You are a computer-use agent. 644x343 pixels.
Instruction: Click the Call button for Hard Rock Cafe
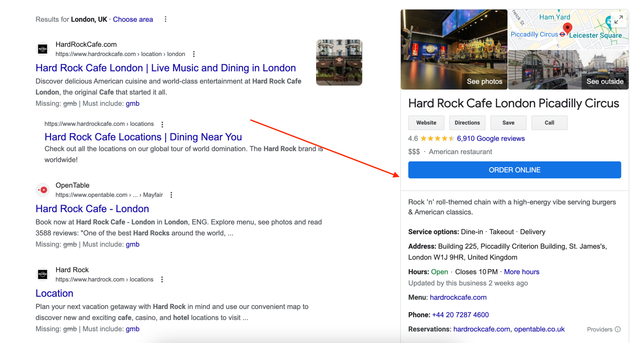click(549, 123)
